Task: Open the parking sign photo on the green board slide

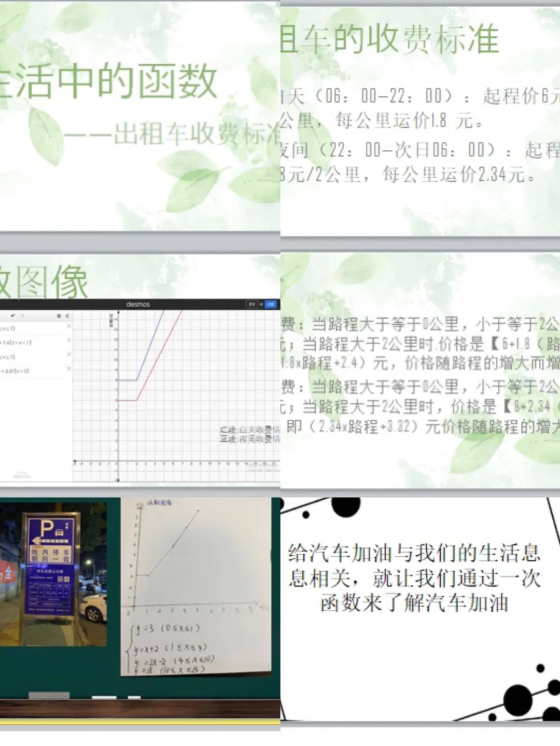Action: [x=53, y=574]
